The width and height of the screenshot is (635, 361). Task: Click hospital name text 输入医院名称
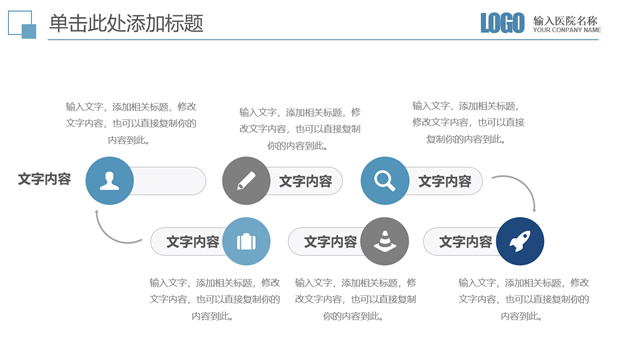[x=565, y=21]
